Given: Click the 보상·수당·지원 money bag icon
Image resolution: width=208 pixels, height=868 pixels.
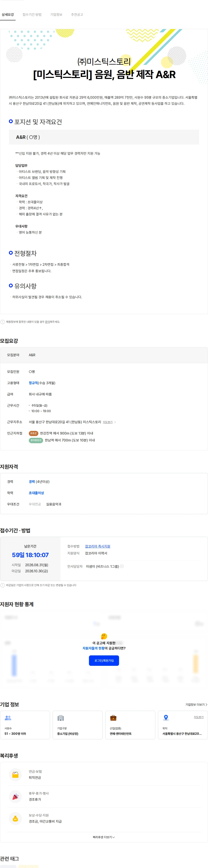Looking at the screenshot, I should coord(15,819).
